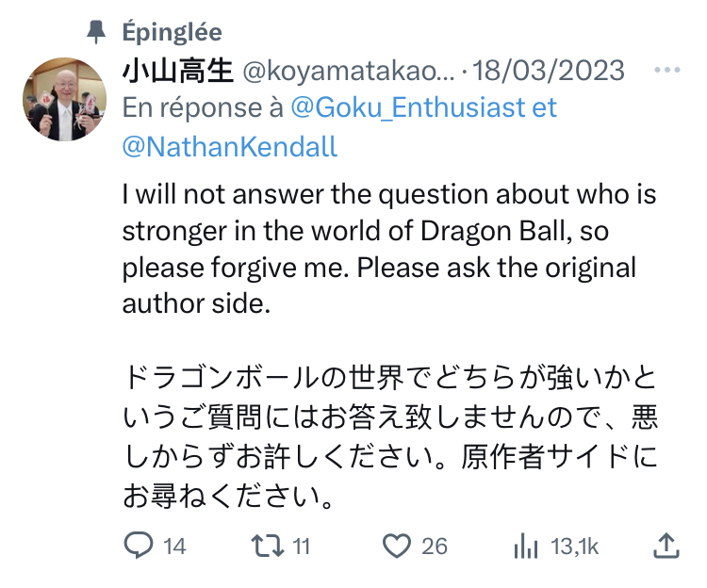Click the Épinglée pinned label
The height and width of the screenshot is (588, 707).
(172, 32)
